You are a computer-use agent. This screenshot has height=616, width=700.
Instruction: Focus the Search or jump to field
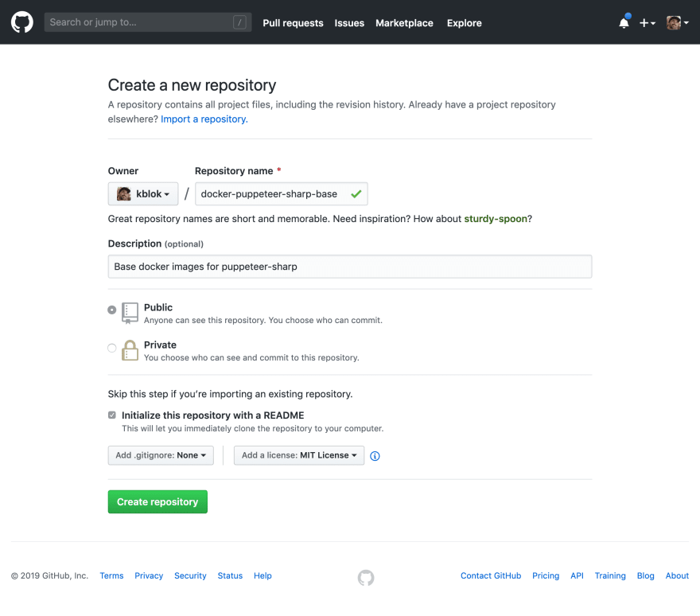coord(148,22)
